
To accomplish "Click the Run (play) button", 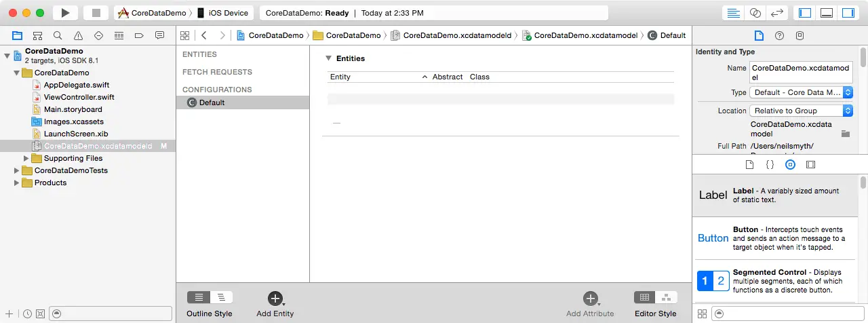I will (65, 13).
